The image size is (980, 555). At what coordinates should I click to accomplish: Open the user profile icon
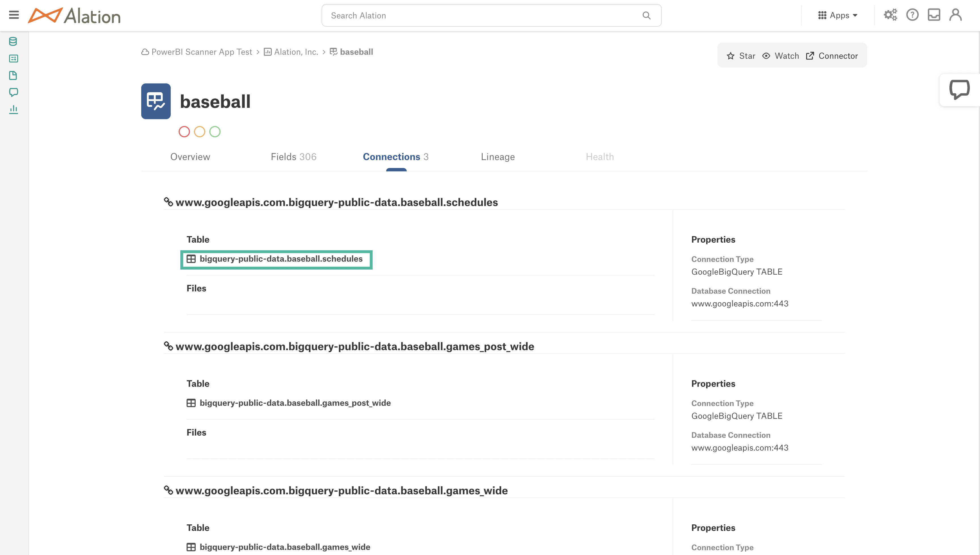[x=956, y=15]
